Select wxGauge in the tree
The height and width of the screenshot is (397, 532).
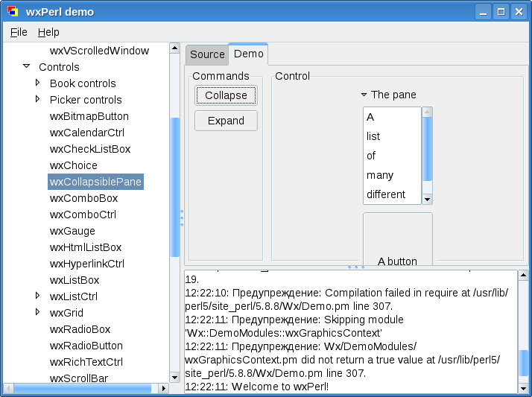click(72, 231)
